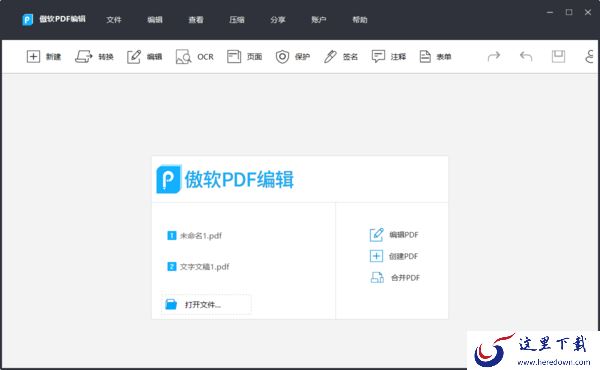Click the 合并PDF merge icon in start panel
Image resolution: width=600 pixels, height=370 pixels.
coord(377,277)
